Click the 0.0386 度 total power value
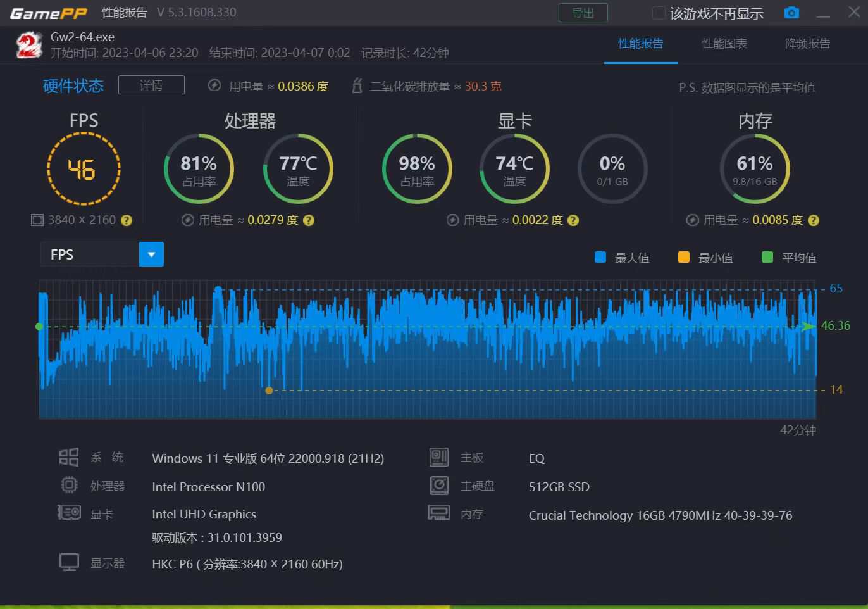The image size is (868, 609). coord(304,86)
